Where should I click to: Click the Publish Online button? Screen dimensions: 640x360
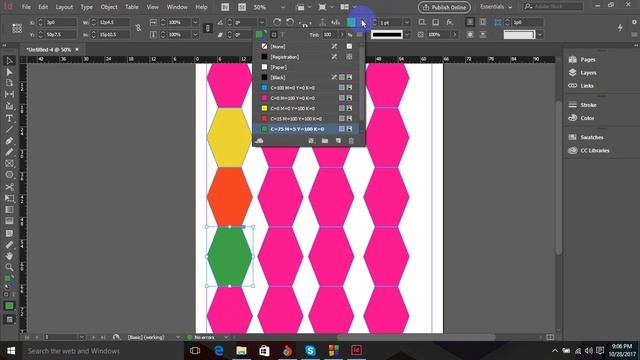tap(444, 7)
